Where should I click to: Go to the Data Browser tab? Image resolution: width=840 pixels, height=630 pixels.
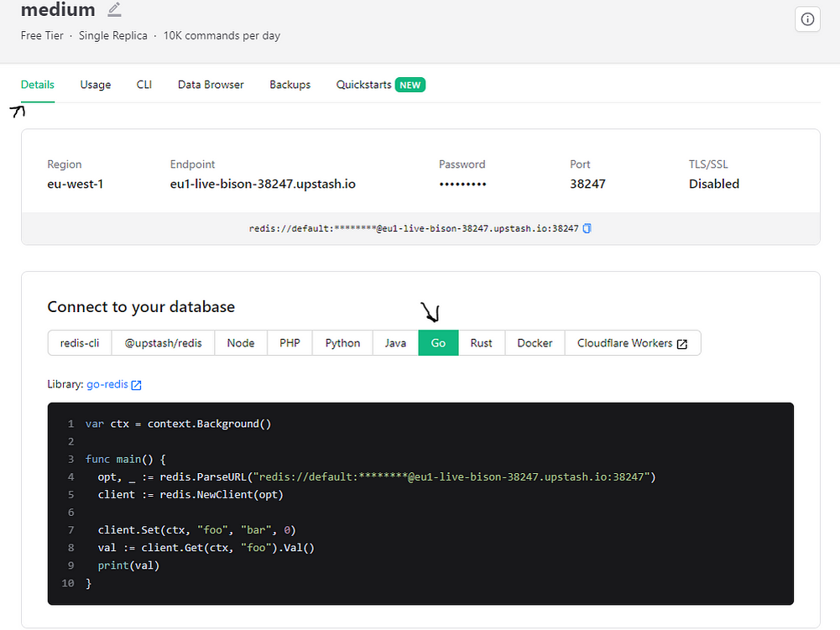tap(211, 85)
